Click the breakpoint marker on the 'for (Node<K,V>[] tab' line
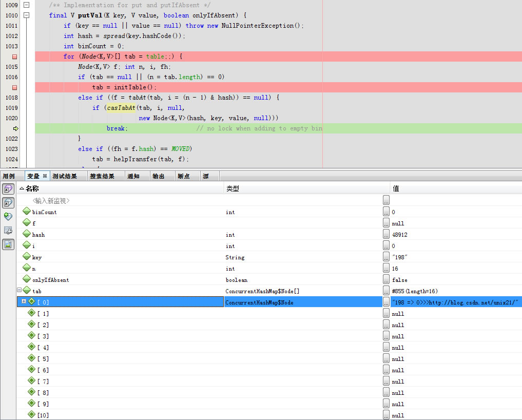Screen dimensions: 522x420 [14, 56]
